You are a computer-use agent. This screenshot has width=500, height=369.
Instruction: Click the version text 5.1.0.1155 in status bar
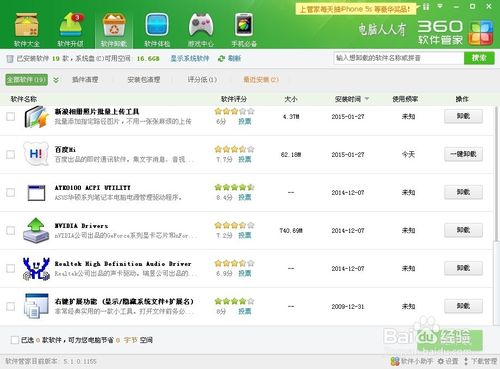coord(80,361)
